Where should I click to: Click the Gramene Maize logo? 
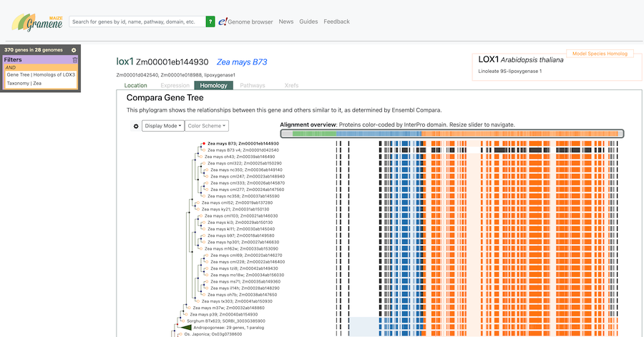click(37, 21)
